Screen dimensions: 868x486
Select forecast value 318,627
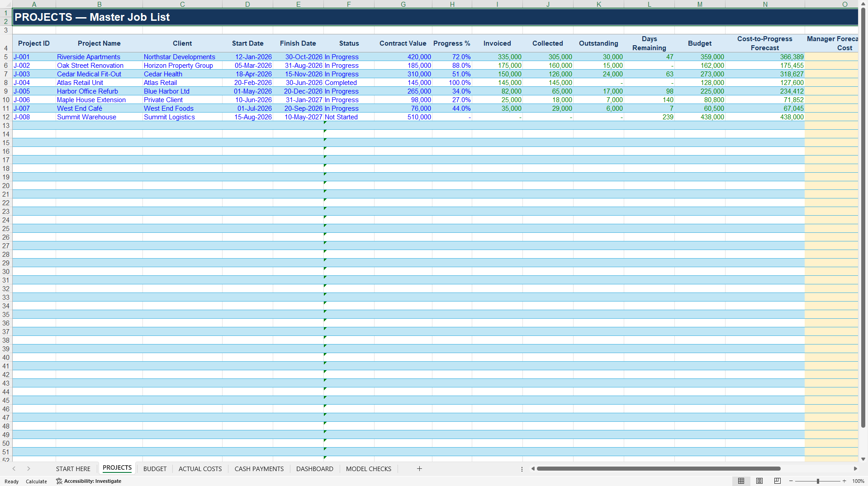pyautogui.click(x=765, y=74)
